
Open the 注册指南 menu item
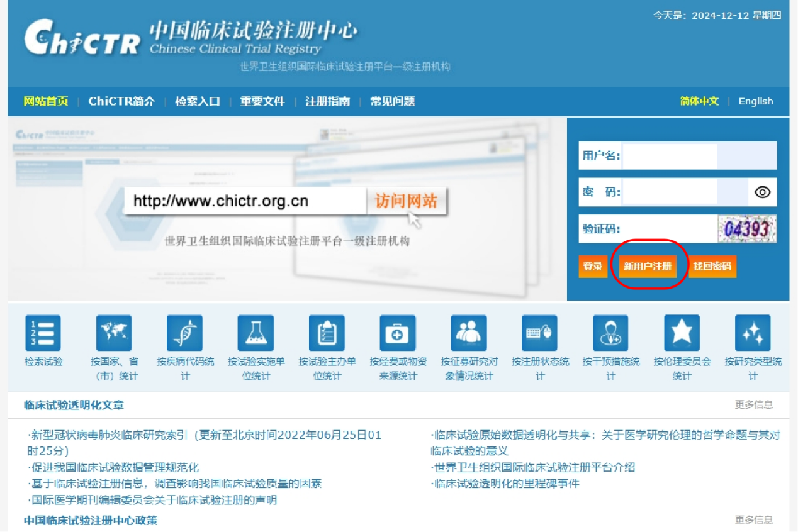tap(328, 101)
